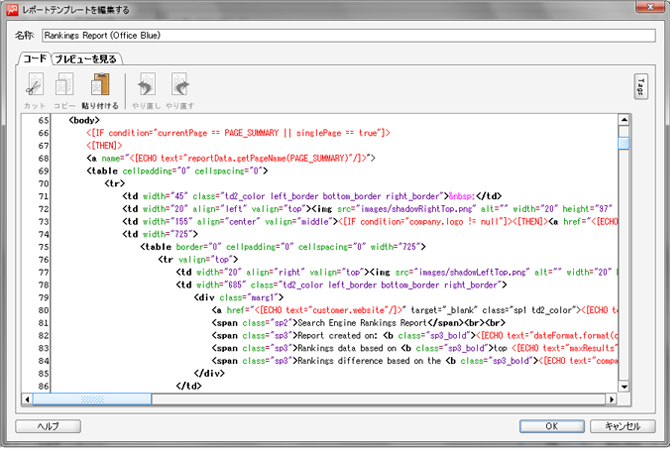Click the &nbsp; entity on line 71
Screen dimensions: 670x449
pos(462,196)
